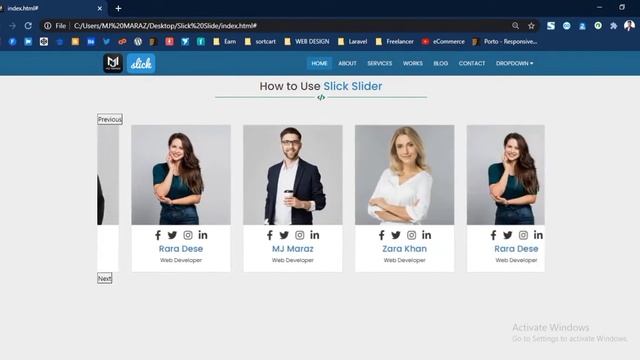Open the sortcart bookmark folder
This screenshot has width=640, height=360.
tap(260, 42)
